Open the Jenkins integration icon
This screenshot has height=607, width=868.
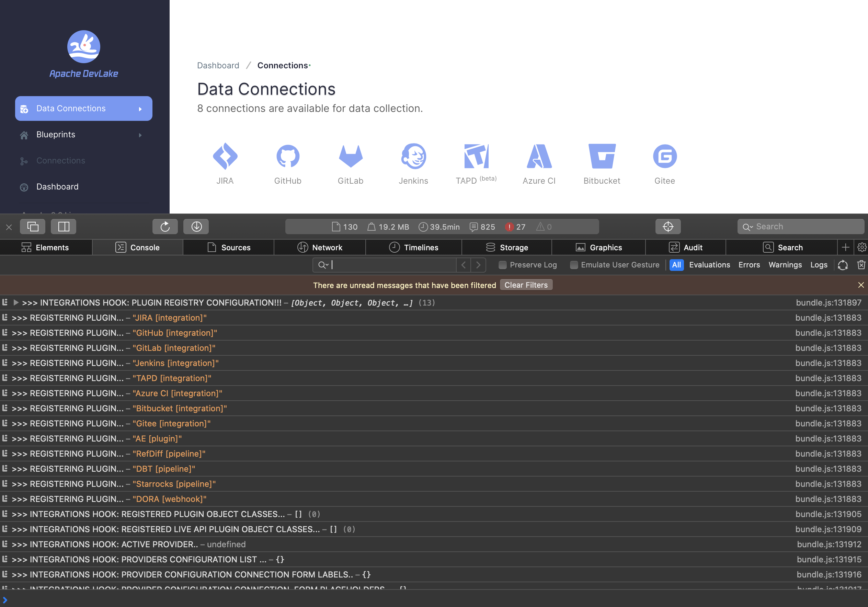pyautogui.click(x=413, y=156)
